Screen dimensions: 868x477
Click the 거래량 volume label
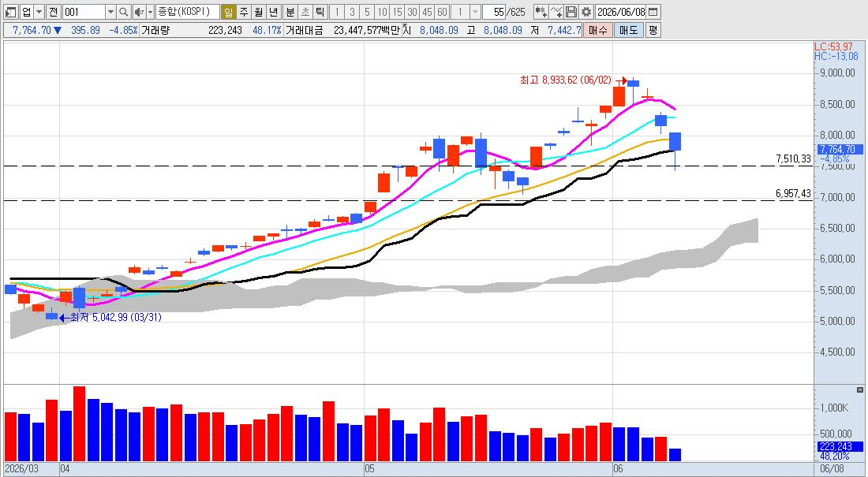tap(155, 31)
